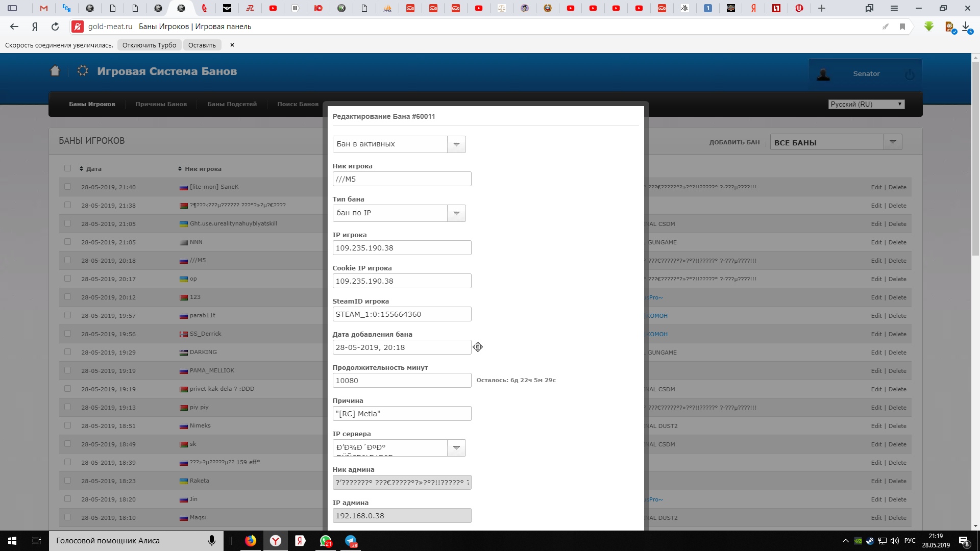Check the box for Nimeks row
The image size is (980, 553).
67,425
